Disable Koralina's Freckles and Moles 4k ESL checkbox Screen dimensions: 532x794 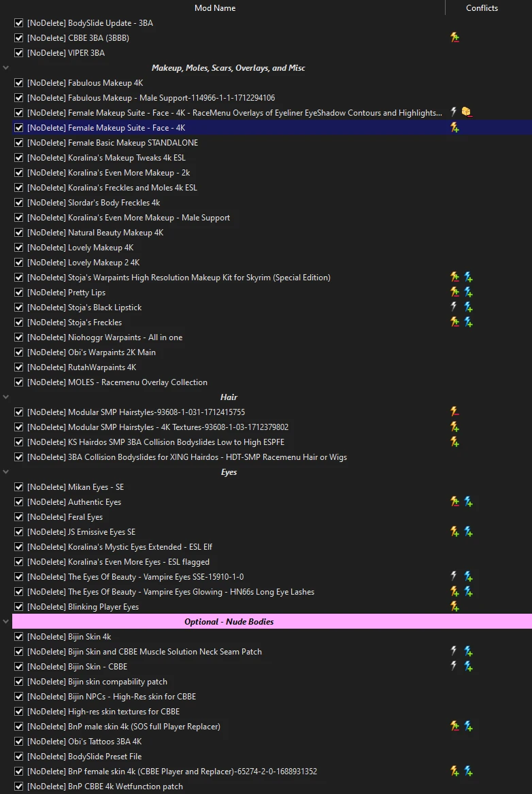click(19, 187)
